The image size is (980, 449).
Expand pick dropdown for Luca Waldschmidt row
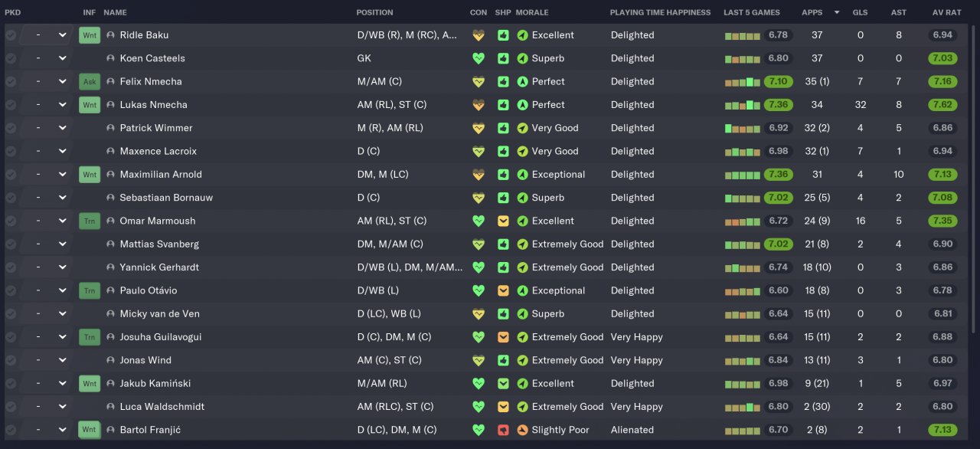(44, 407)
